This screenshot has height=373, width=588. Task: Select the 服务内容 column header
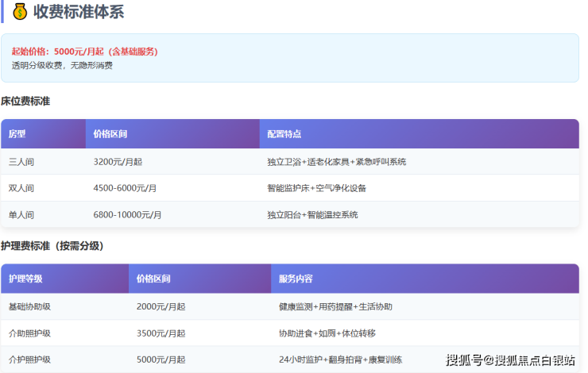pos(296,279)
